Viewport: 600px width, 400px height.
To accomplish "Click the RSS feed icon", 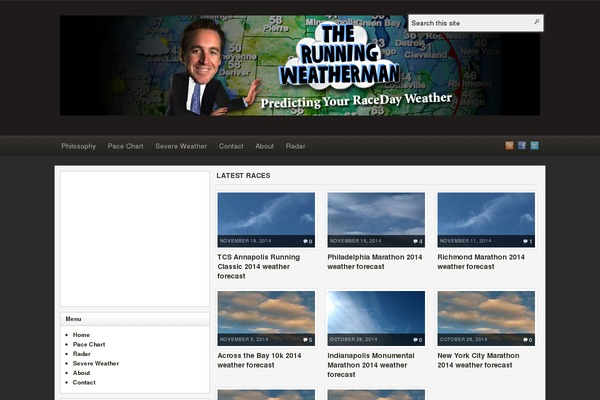I will (x=509, y=145).
